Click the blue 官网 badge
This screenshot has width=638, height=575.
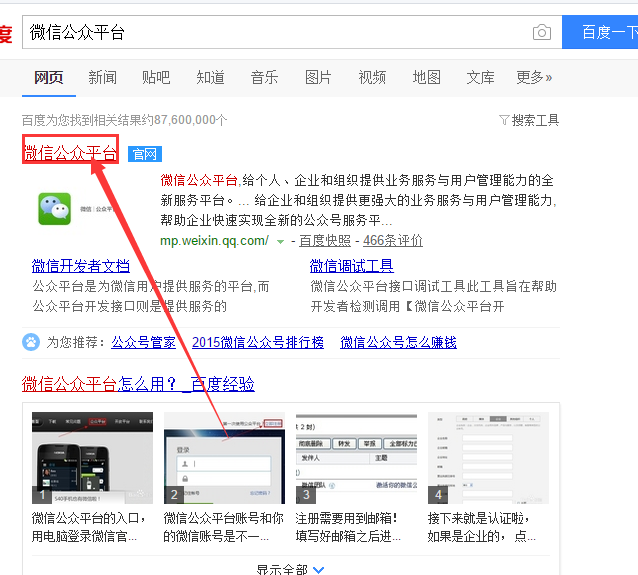click(x=145, y=154)
